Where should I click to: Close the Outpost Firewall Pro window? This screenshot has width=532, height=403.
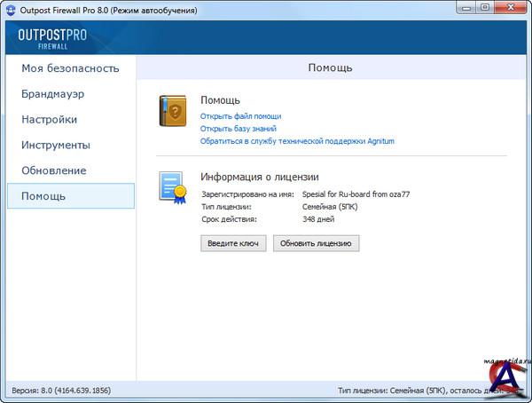tap(512, 8)
